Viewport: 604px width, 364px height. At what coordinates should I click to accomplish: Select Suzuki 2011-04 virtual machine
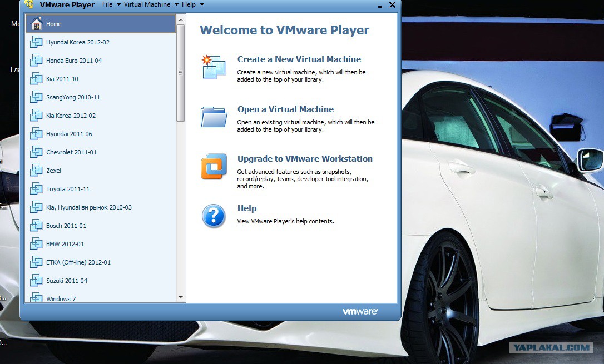pyautogui.click(x=101, y=281)
